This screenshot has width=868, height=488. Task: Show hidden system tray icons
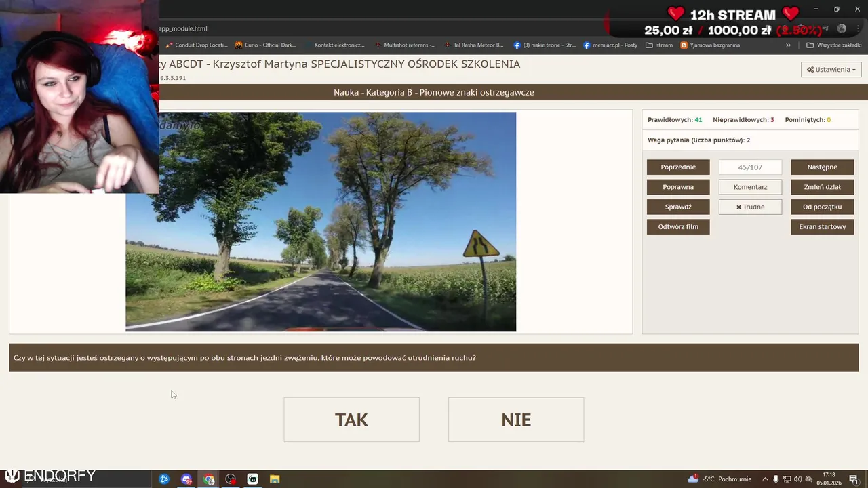tap(765, 479)
